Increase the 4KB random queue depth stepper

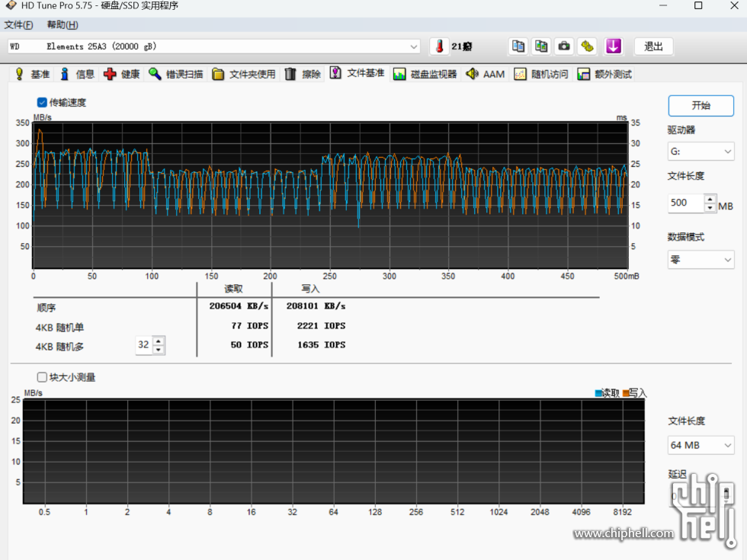[x=158, y=341]
